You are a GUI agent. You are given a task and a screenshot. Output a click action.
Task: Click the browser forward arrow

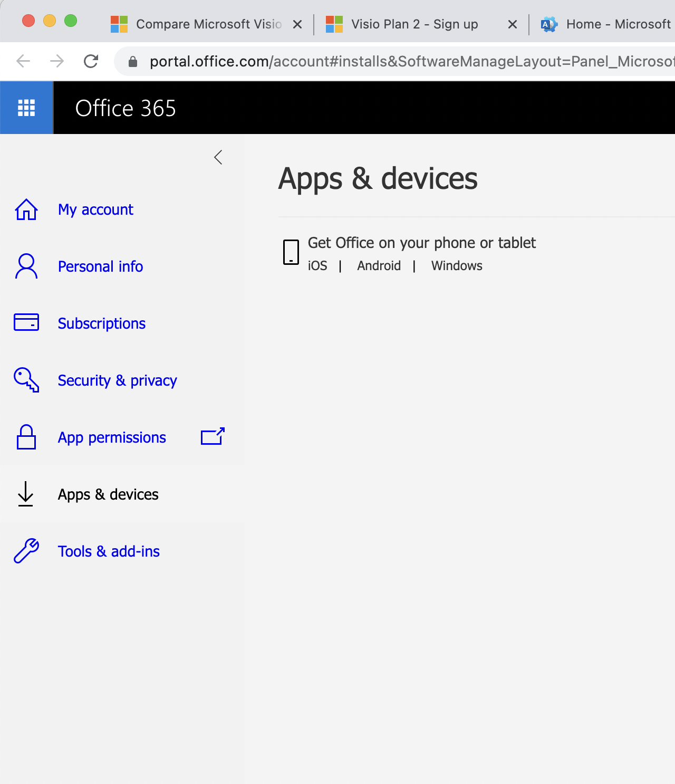point(57,61)
